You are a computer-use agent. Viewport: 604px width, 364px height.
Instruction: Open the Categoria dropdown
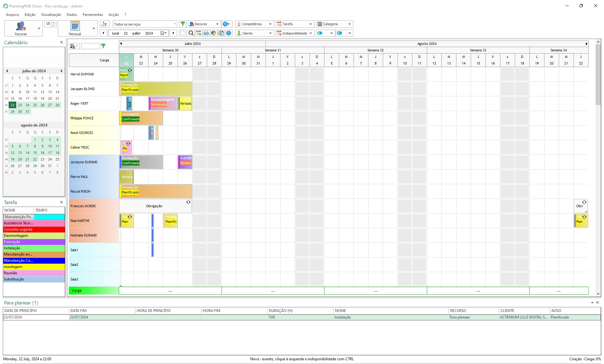(x=334, y=24)
